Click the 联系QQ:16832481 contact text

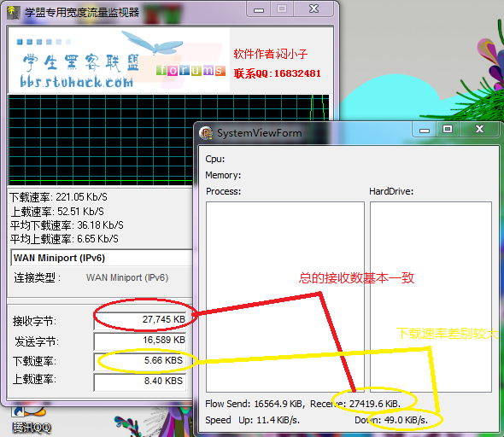[x=277, y=73]
